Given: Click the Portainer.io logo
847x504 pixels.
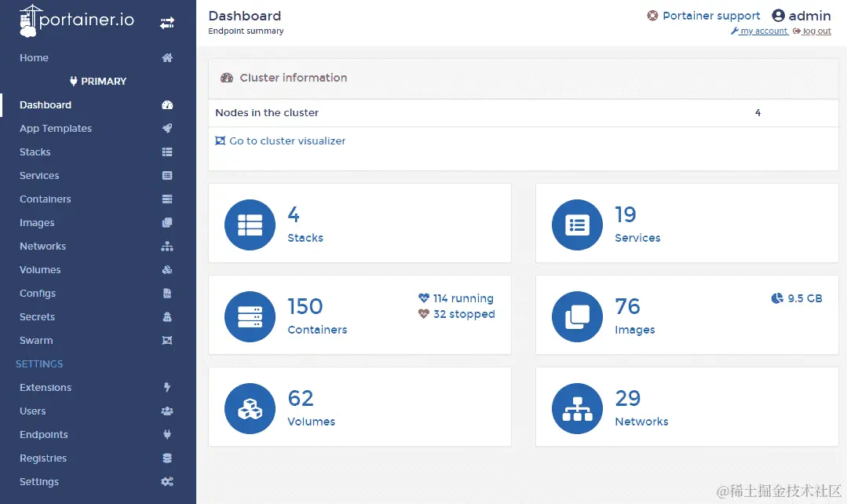Looking at the screenshot, I should [77, 20].
